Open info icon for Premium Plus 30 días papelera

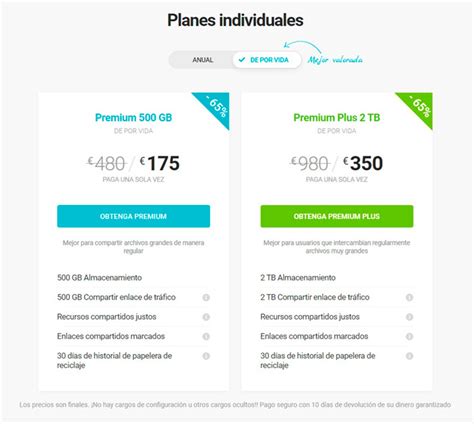click(409, 356)
